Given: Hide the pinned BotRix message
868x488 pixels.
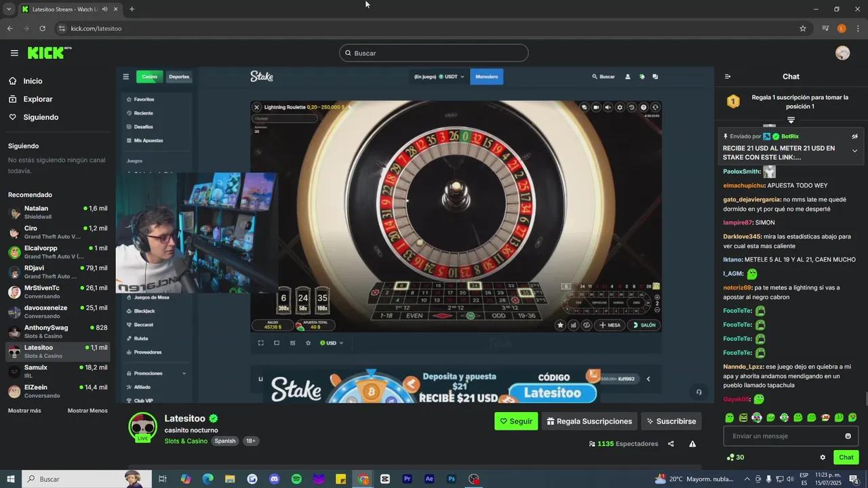Looking at the screenshot, I should 854,136.
